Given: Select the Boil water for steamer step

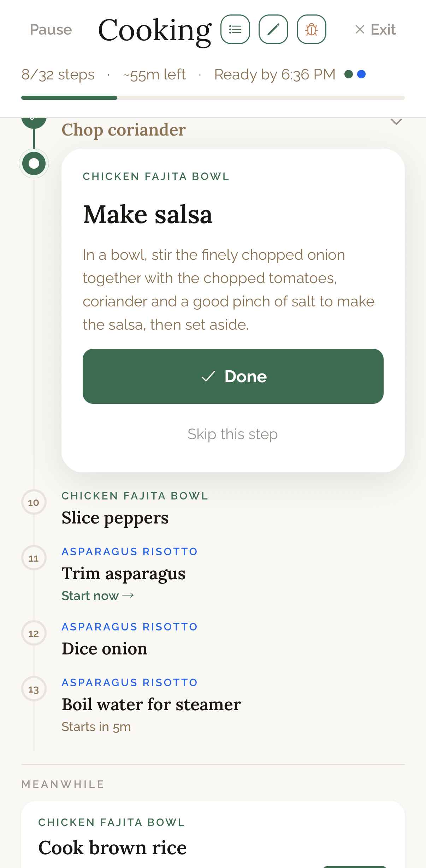Looking at the screenshot, I should [151, 705].
